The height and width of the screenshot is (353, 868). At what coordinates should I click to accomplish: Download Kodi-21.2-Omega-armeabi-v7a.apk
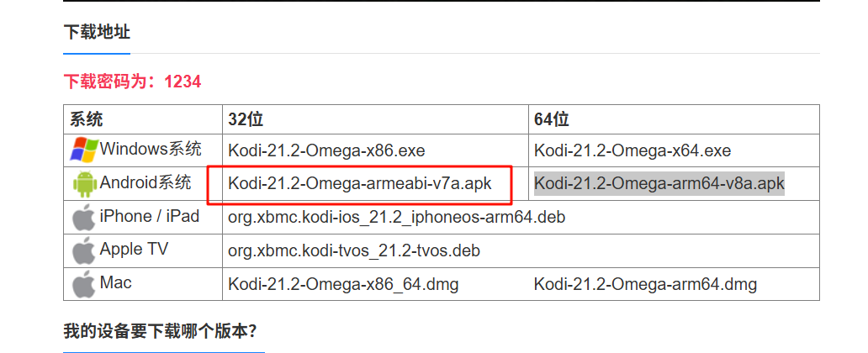click(x=359, y=183)
